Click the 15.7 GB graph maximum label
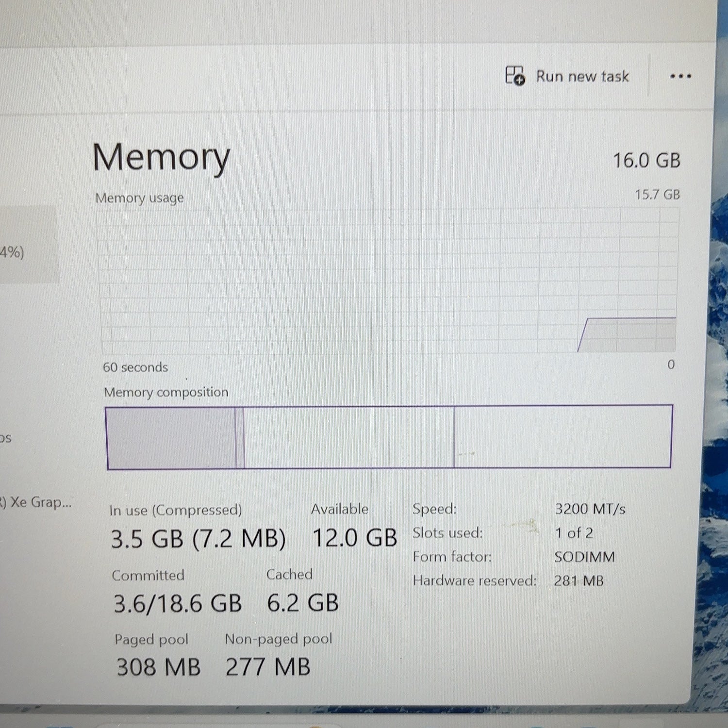 point(658,195)
